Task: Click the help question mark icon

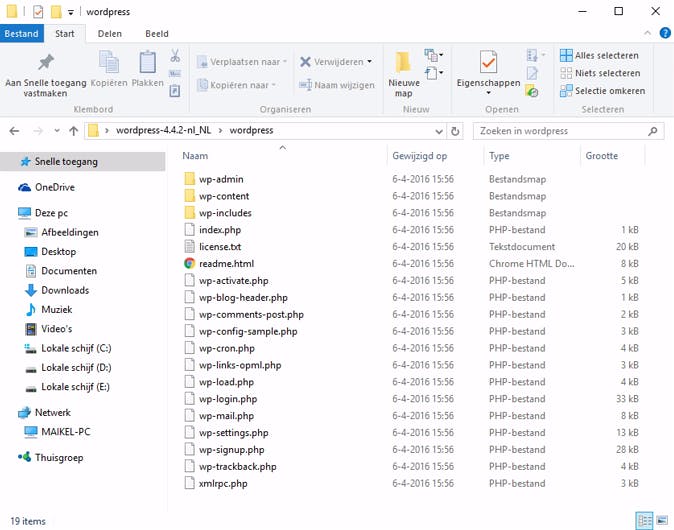Action: [665, 33]
